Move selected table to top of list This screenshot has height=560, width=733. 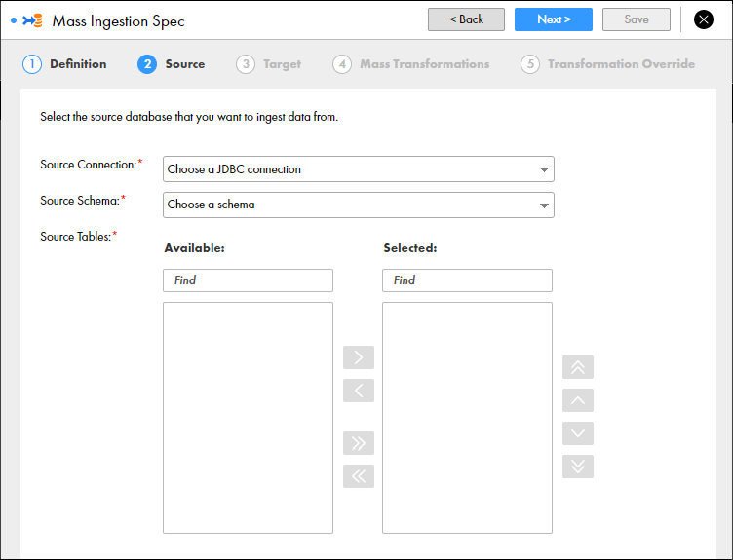click(x=578, y=367)
